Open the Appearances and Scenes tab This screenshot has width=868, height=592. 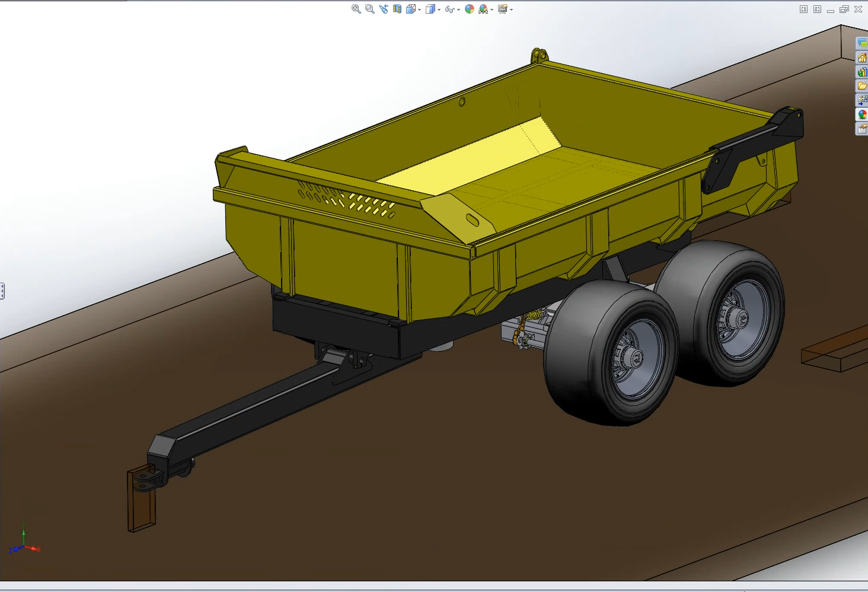point(862,114)
